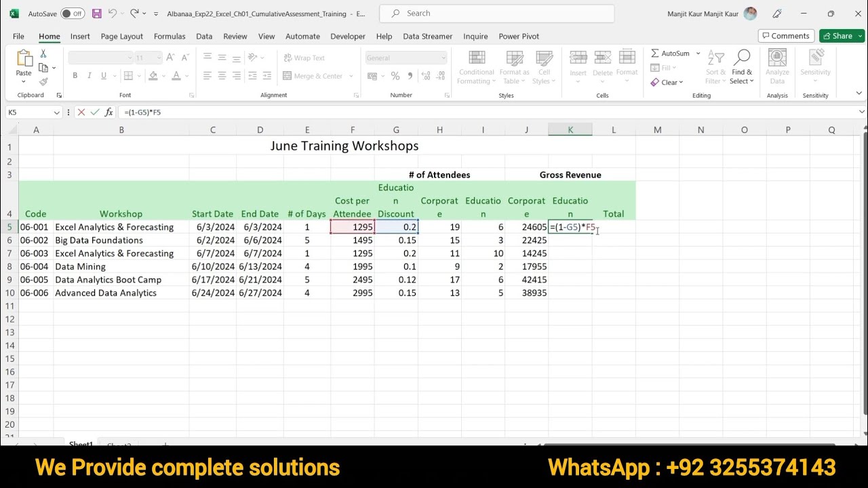Click the formula bar text =(1-G5)*F5

142,113
